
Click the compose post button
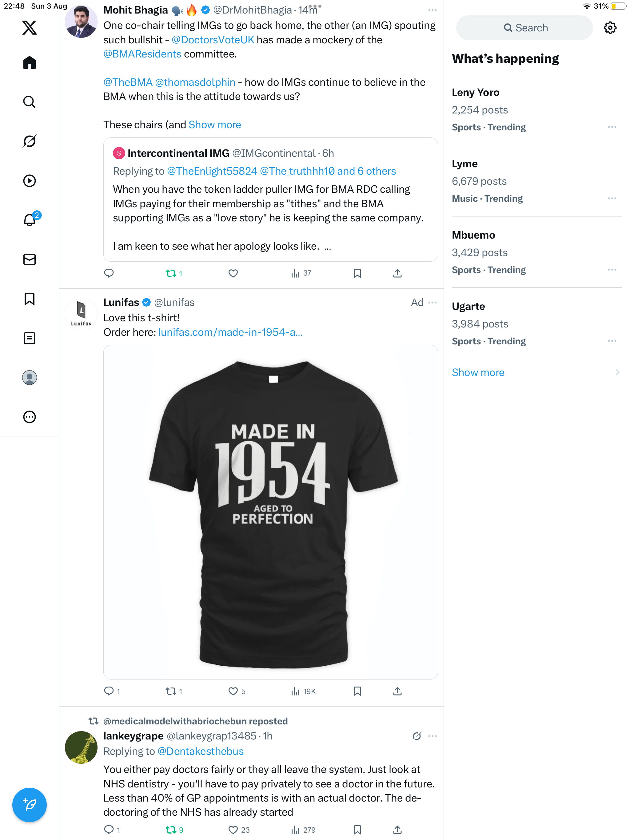29,804
